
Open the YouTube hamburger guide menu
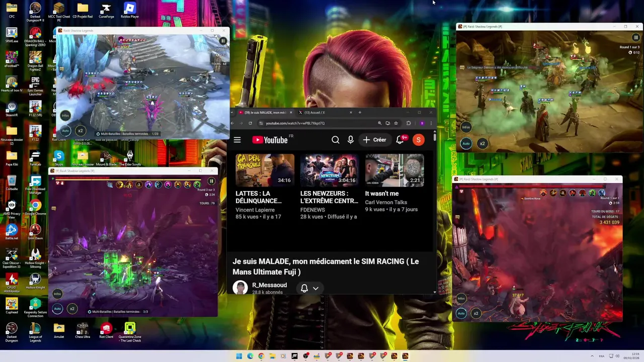[x=237, y=140]
